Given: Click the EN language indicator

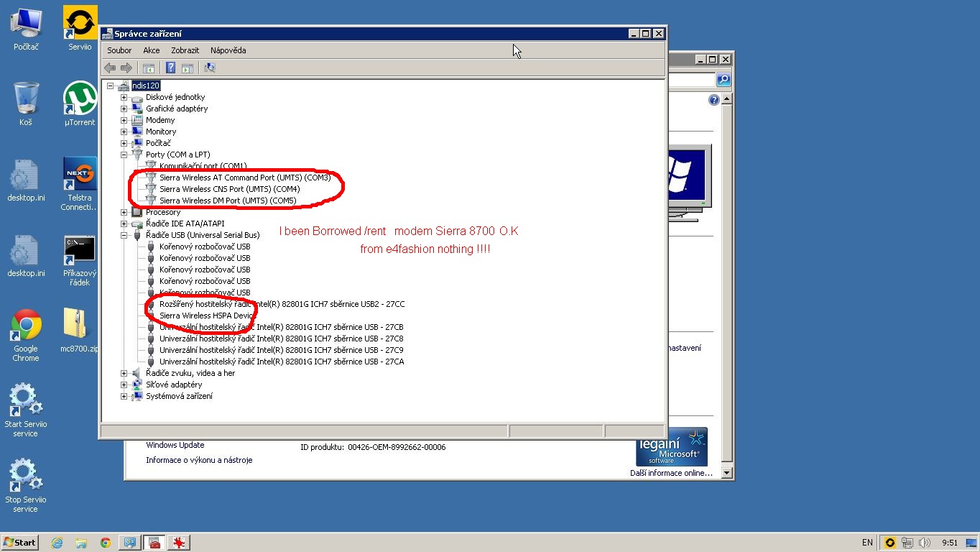Looking at the screenshot, I should [x=867, y=543].
